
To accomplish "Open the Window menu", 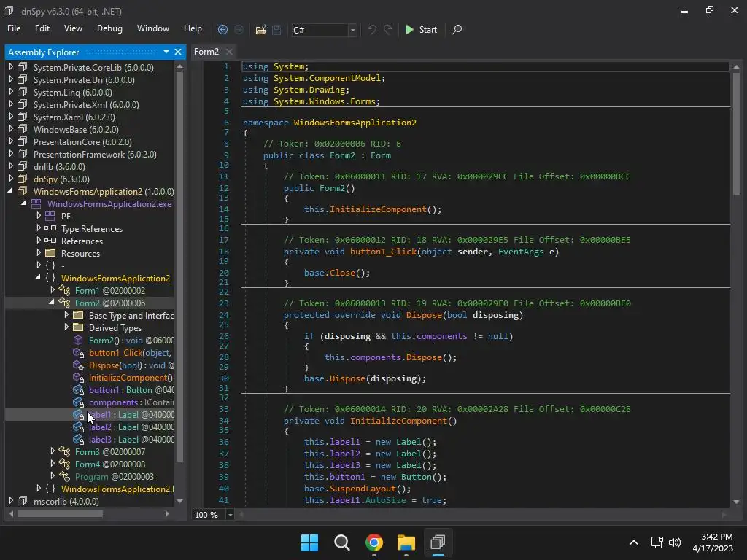I will tap(153, 28).
